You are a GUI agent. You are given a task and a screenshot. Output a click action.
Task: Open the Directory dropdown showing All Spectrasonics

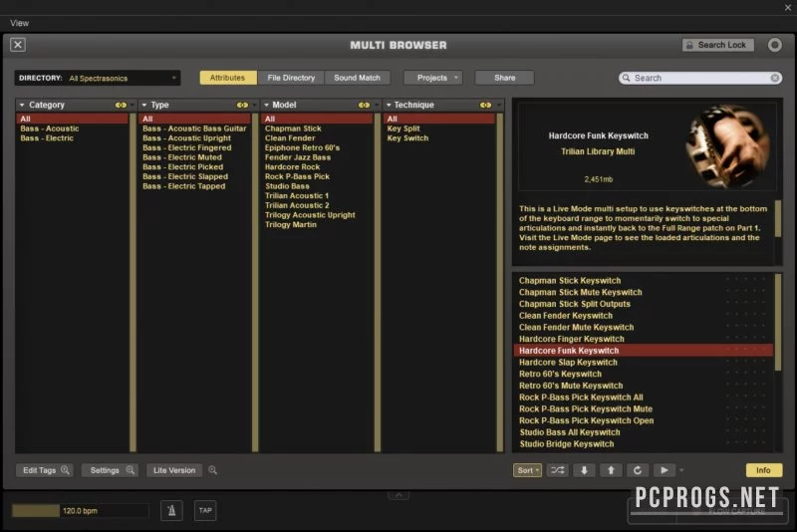(98, 78)
